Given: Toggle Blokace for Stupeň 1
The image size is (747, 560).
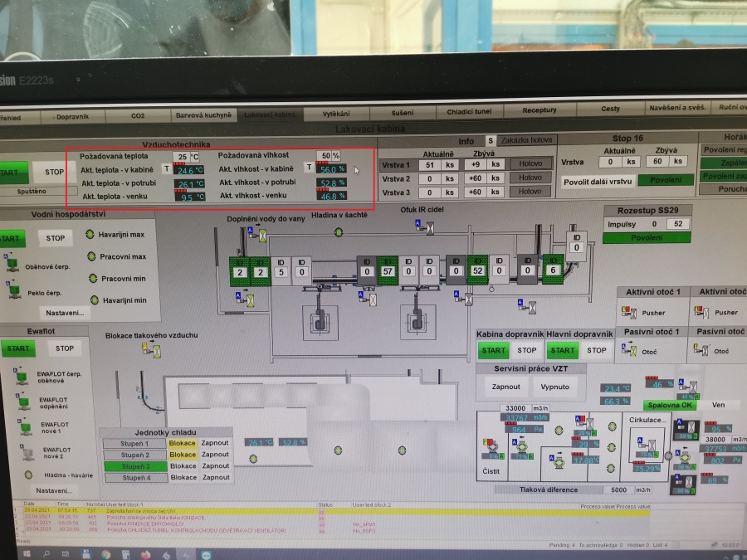Looking at the screenshot, I should (x=182, y=443).
